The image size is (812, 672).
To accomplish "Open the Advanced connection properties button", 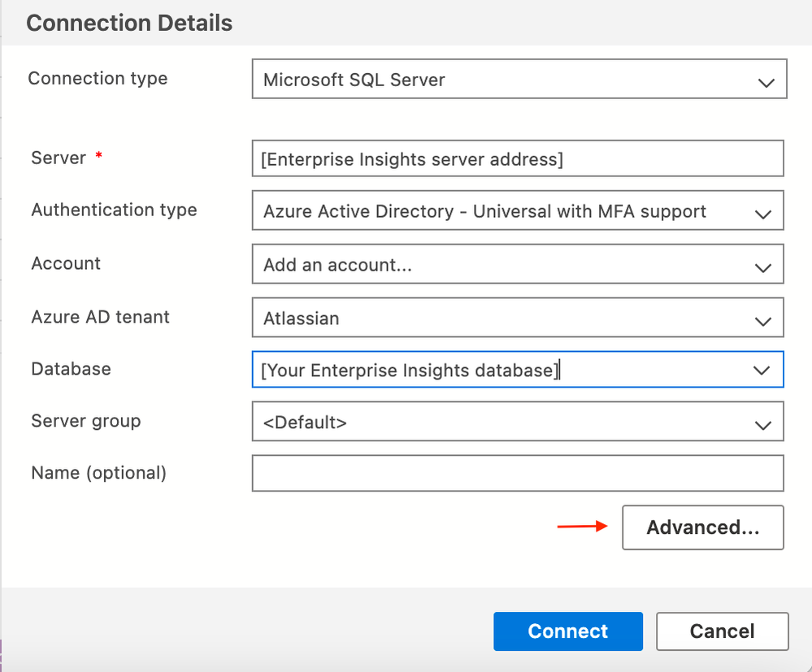I will (x=702, y=527).
